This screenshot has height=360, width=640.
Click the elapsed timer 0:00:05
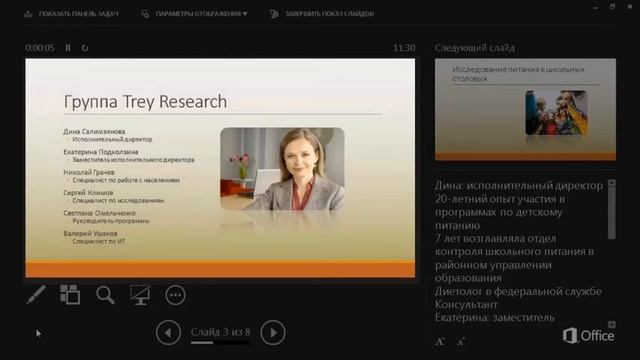coord(40,48)
